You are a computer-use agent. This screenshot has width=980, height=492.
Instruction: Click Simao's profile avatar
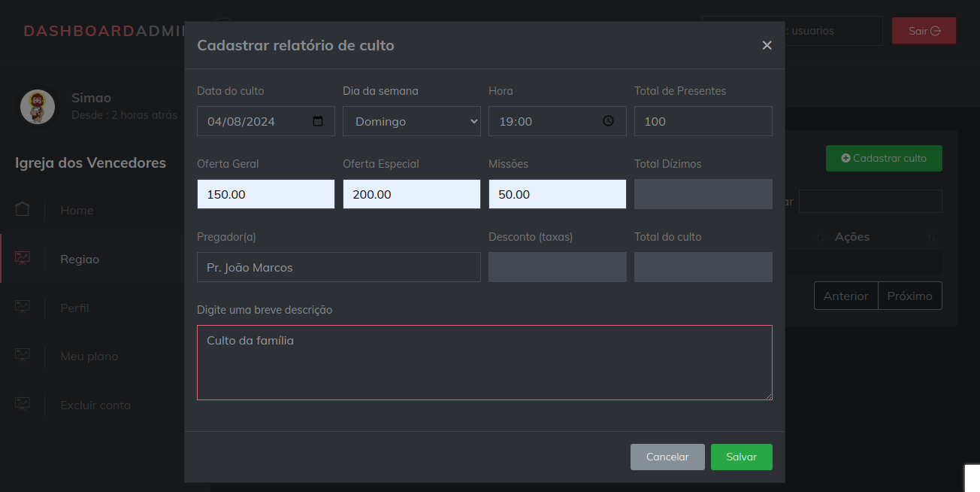click(x=37, y=107)
